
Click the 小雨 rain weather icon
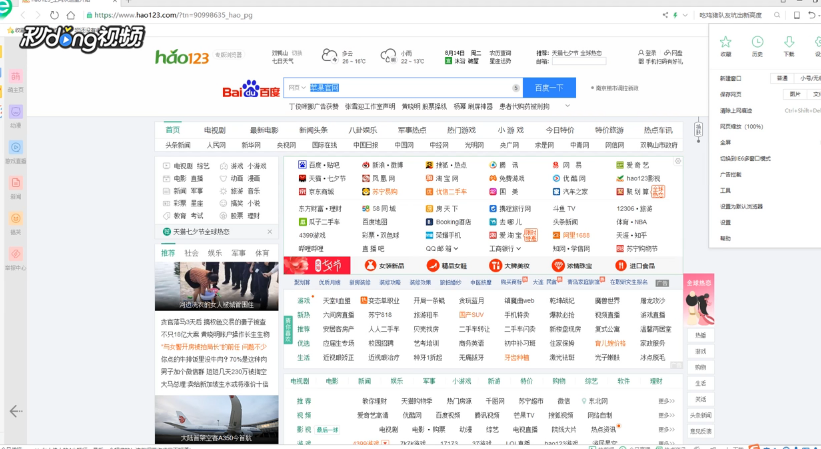[389, 55]
